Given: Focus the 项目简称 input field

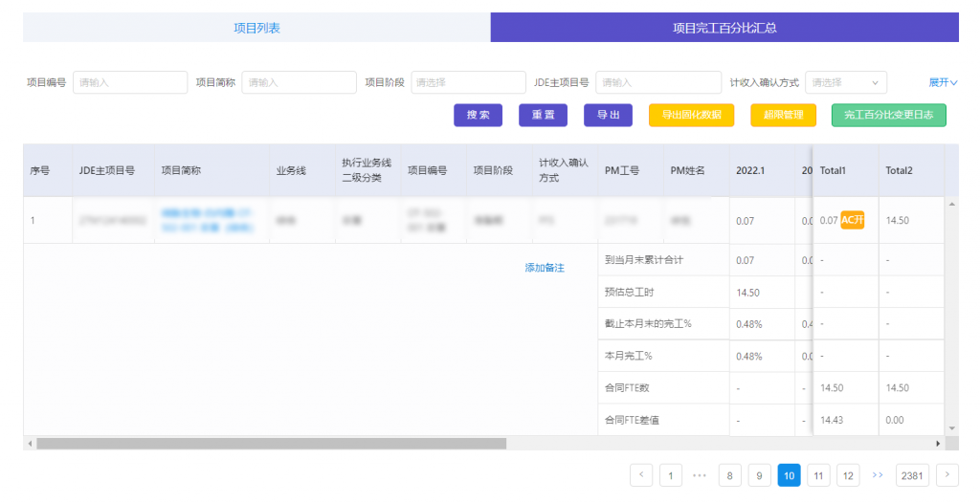Looking at the screenshot, I should click(299, 82).
